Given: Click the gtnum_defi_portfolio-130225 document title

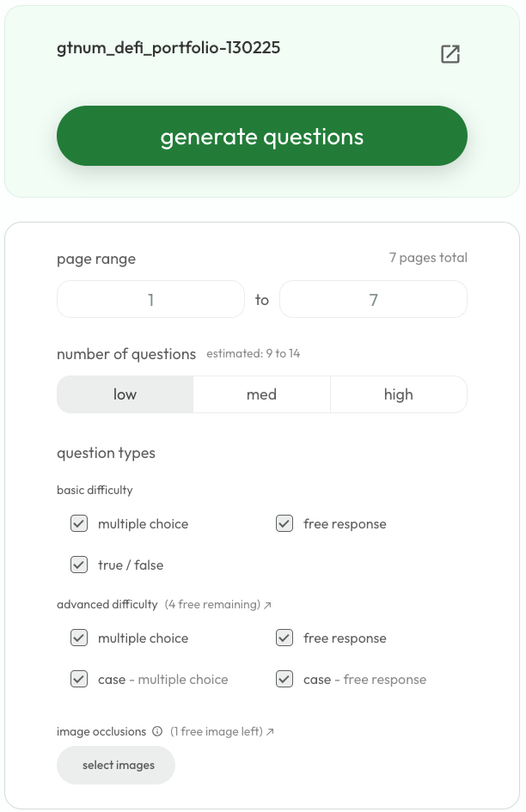Looking at the screenshot, I should [168, 48].
